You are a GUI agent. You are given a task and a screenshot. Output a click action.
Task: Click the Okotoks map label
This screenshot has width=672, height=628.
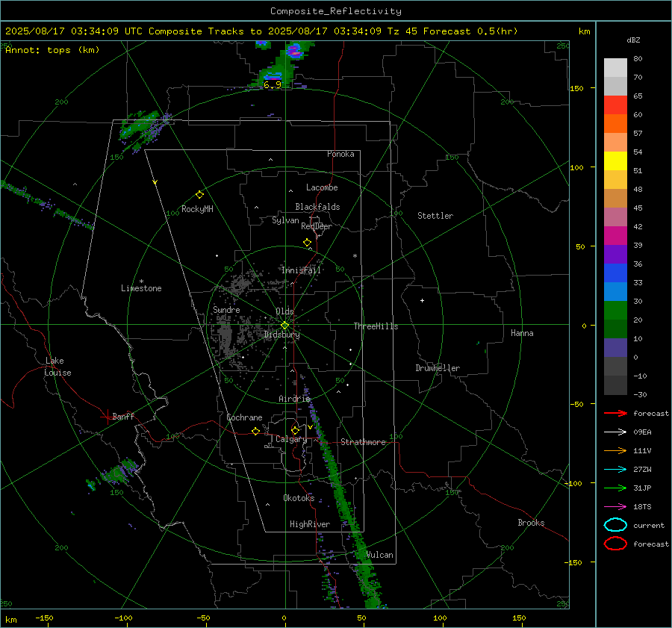click(x=299, y=498)
